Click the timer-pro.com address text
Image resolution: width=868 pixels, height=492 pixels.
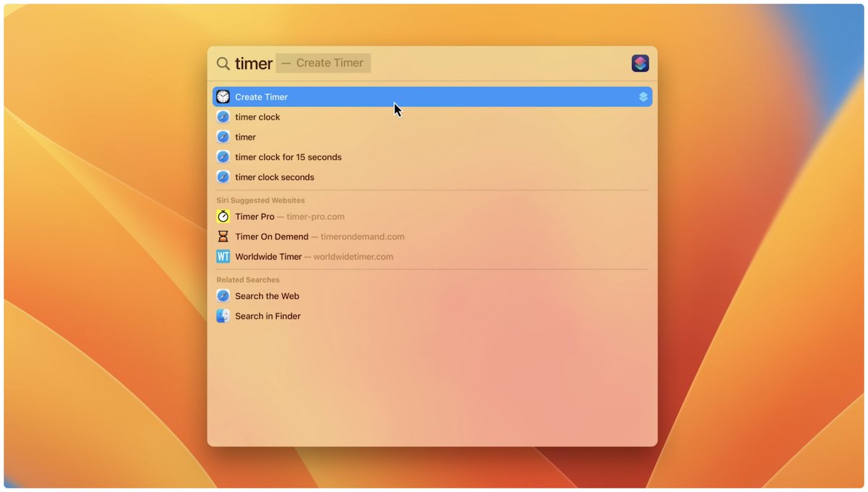pos(315,217)
